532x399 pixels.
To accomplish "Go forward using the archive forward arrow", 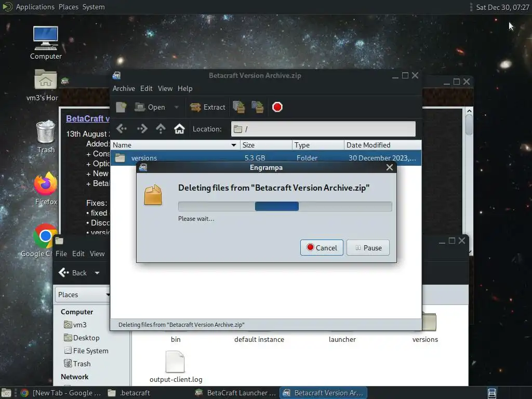I will pyautogui.click(x=142, y=129).
